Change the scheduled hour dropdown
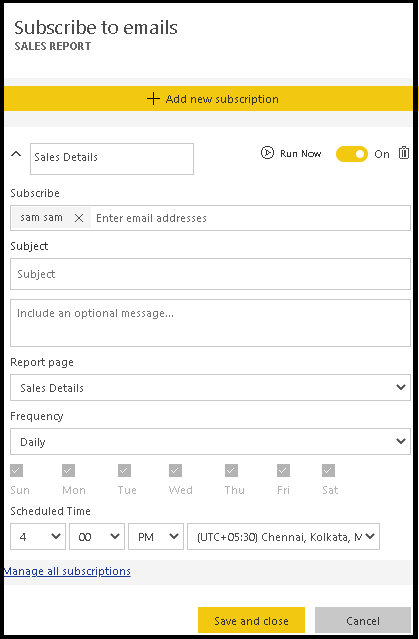Viewport: 419px width, 639px height. [x=38, y=537]
